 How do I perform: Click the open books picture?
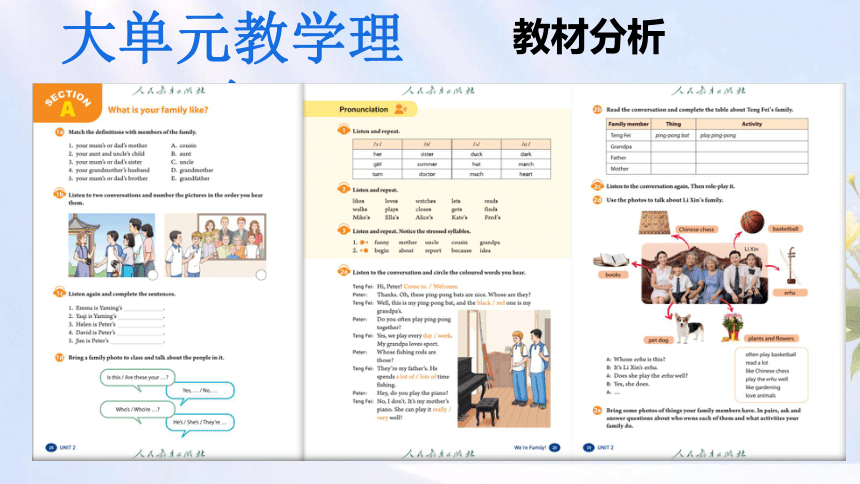coord(610,259)
